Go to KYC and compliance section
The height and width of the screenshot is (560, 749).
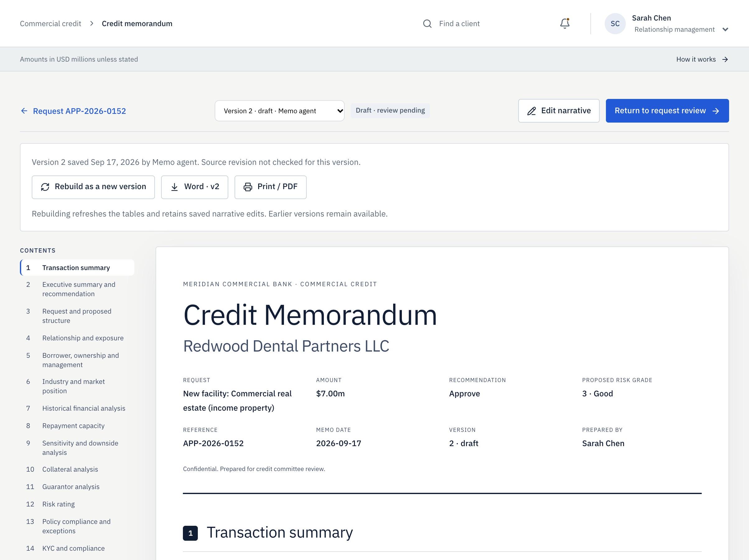[77, 548]
